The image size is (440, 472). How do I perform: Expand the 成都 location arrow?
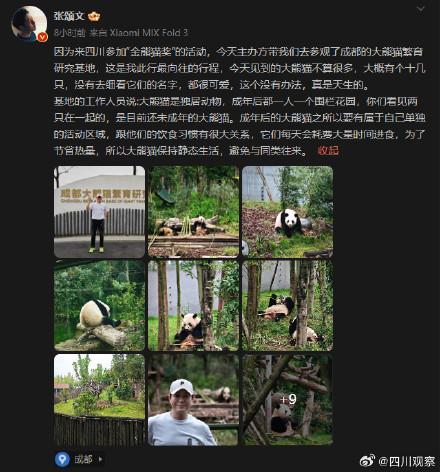(100, 459)
